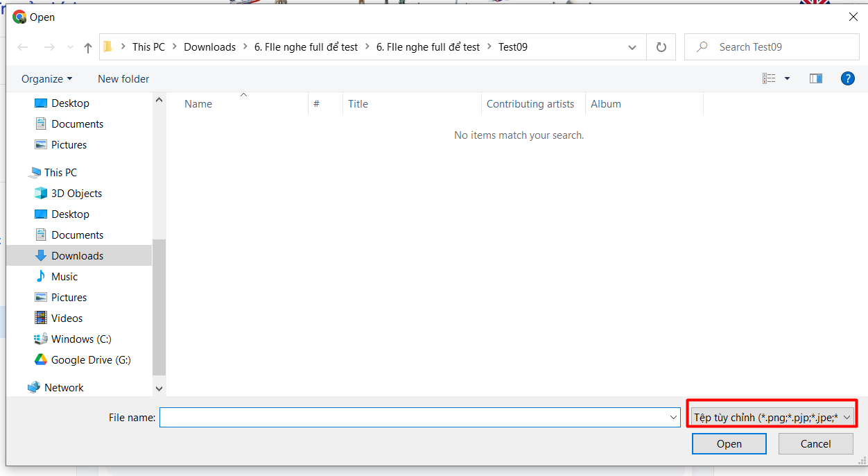The image size is (868, 476).
Task: Click the Refresh button in address bar
Action: [661, 47]
